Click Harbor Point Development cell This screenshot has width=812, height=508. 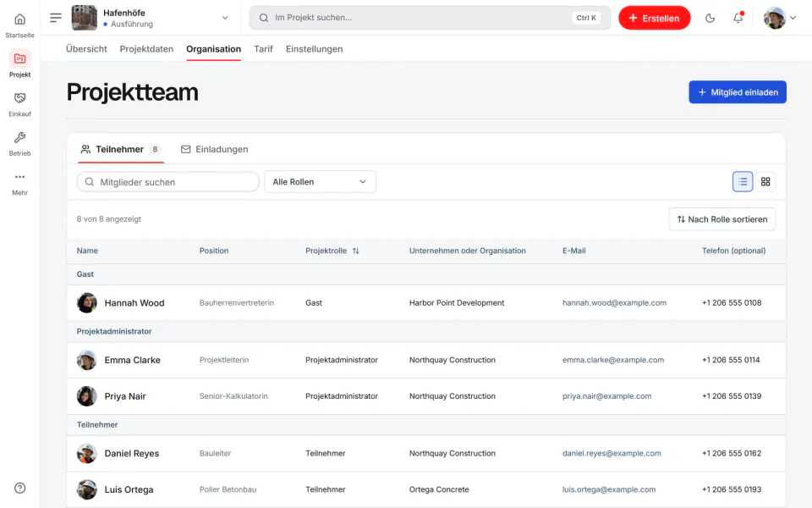(457, 303)
